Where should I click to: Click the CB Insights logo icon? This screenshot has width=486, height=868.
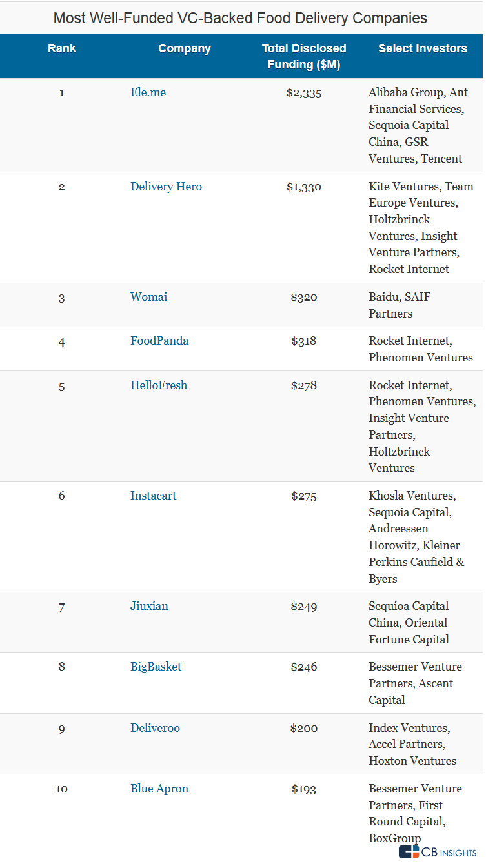[x=409, y=853]
